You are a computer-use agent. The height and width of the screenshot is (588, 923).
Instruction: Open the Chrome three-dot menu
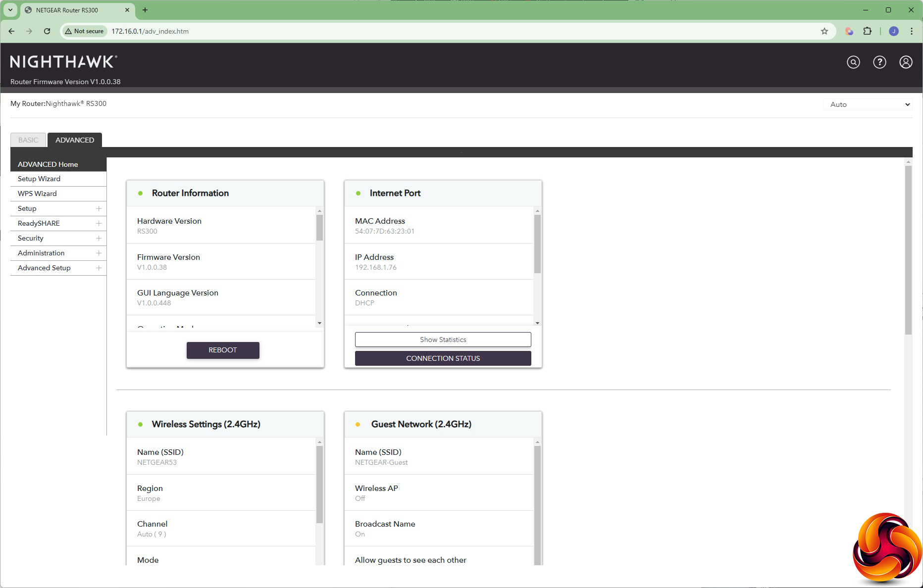(912, 31)
